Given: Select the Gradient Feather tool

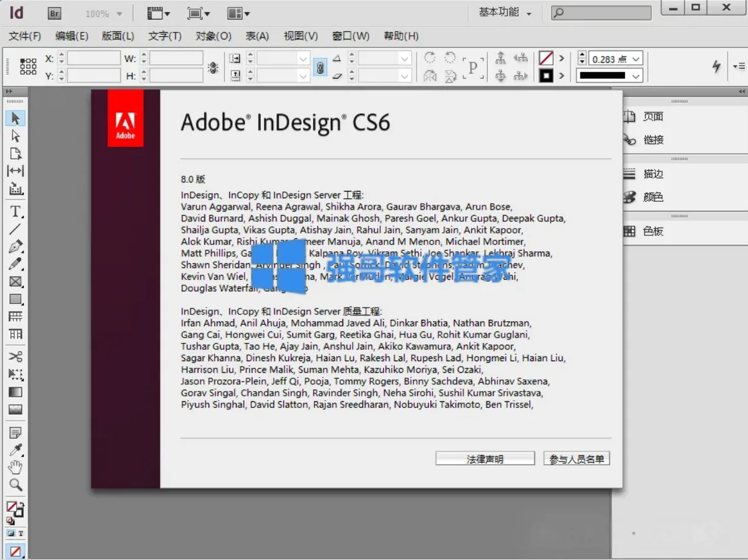Looking at the screenshot, I should (x=15, y=410).
